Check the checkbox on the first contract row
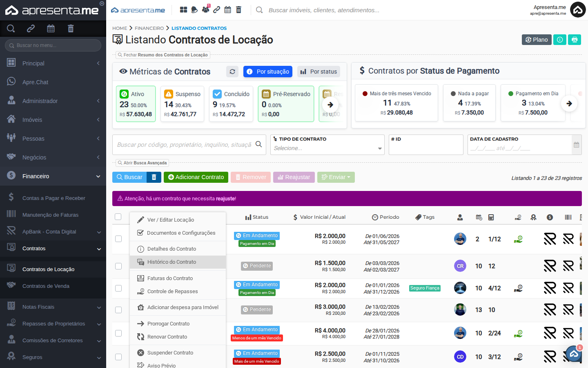This screenshot has width=588, height=368. pyautogui.click(x=118, y=239)
